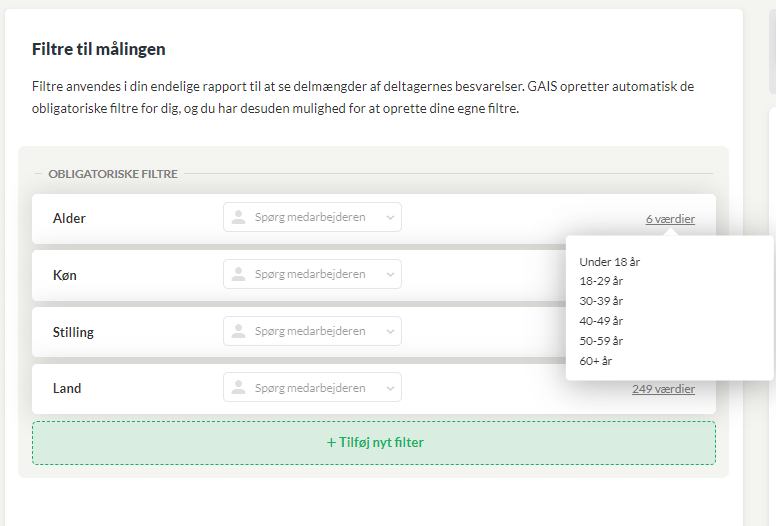The height and width of the screenshot is (526, 776).
Task: Select '18-29 år' in the values popup
Action: click(601, 281)
